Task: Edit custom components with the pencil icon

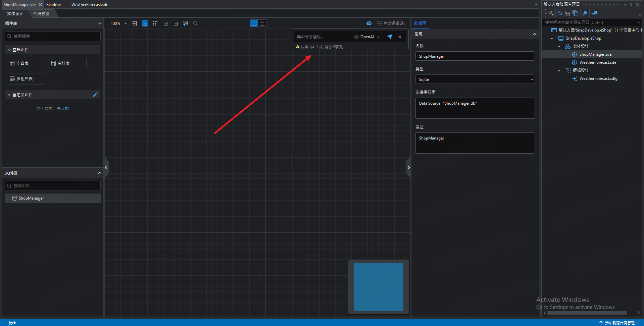Action: pos(95,95)
